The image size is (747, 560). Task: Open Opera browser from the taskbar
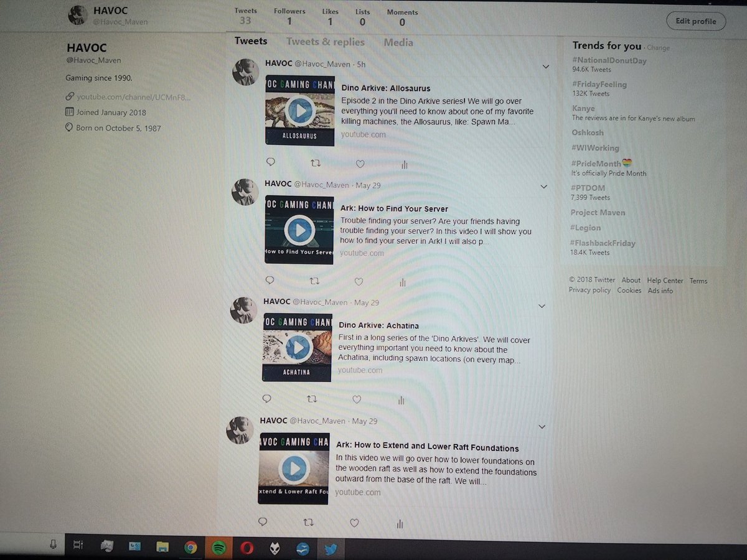[x=247, y=549]
